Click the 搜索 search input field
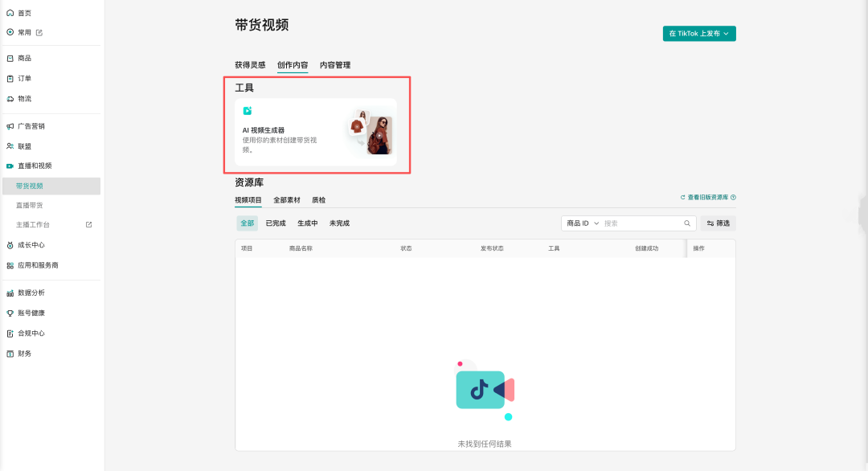Viewport: 868px width, 471px height. click(642, 223)
